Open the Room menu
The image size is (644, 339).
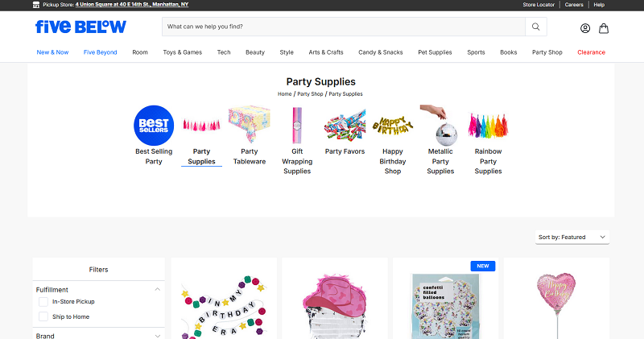pos(140,52)
